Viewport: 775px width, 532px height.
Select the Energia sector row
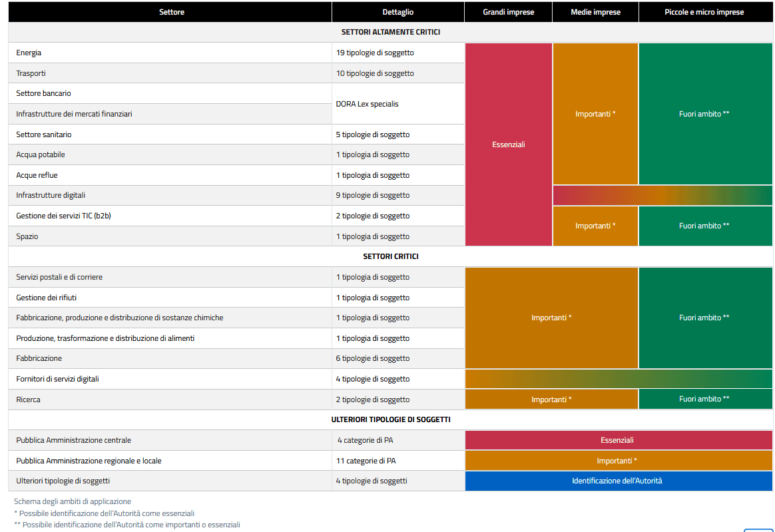(x=171, y=53)
